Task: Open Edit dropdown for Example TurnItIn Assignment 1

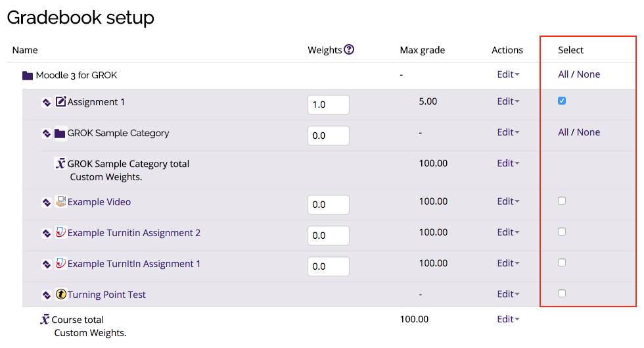Action: 508,263
